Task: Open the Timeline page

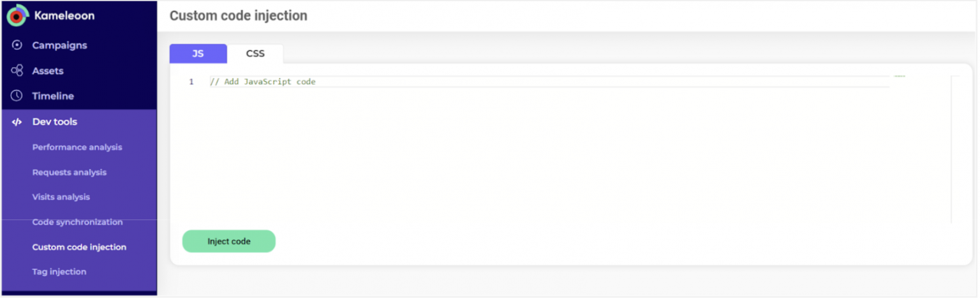Action: (x=53, y=96)
